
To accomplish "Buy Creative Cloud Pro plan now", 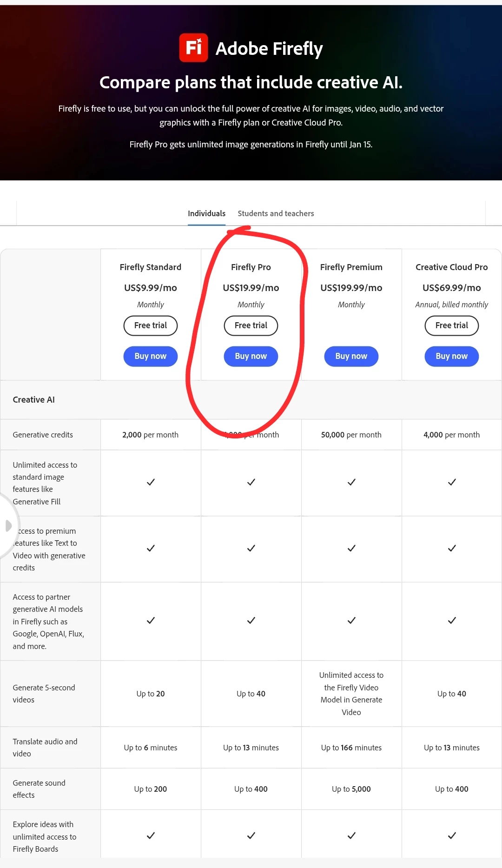I will [x=452, y=356].
